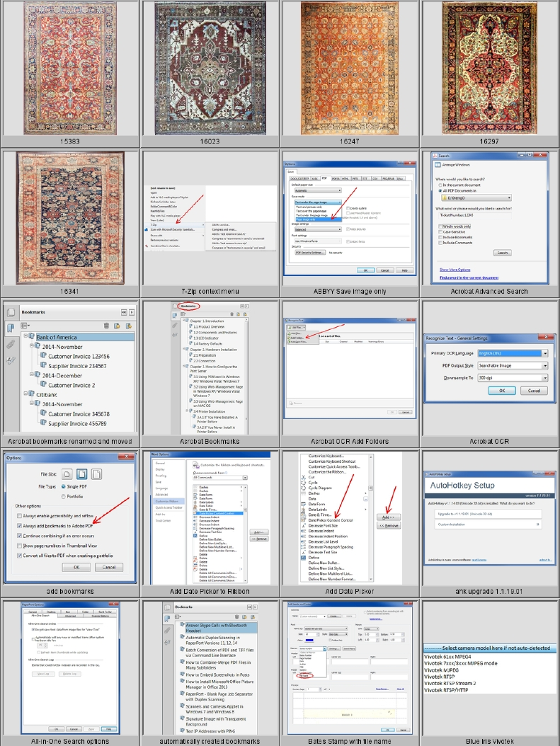Viewport: 560px width, 746px height.
Task: Select Bank of America bookmark in renamed bookmarks image
Action: [57, 337]
